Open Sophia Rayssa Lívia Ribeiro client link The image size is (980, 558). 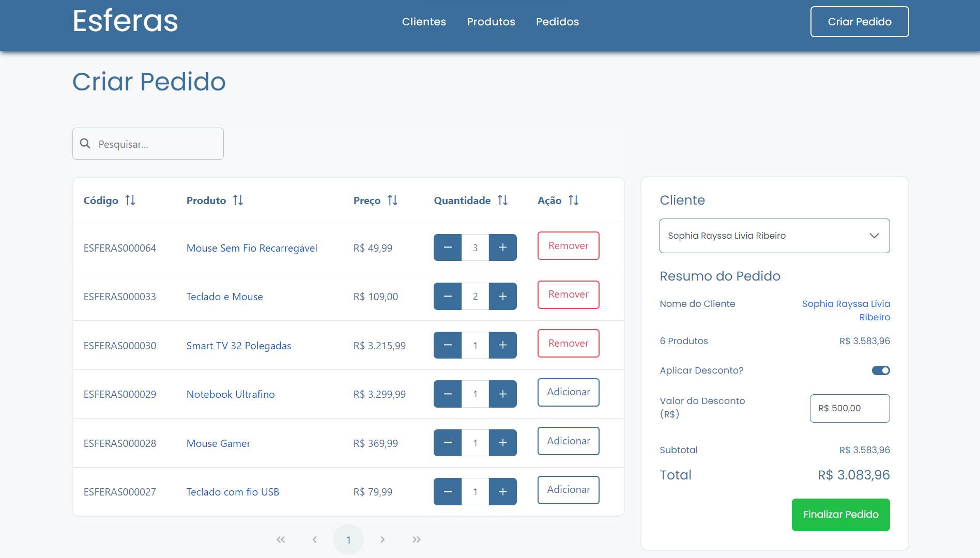click(846, 311)
